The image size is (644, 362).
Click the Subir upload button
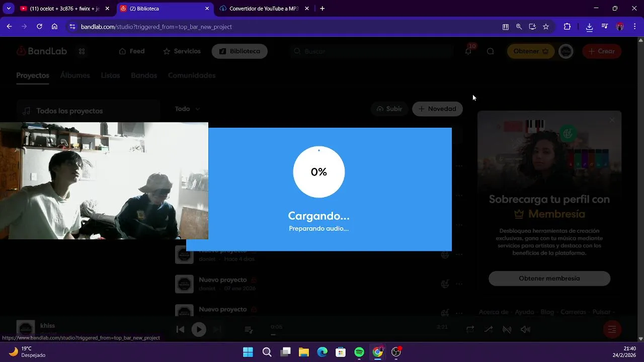[389, 109]
